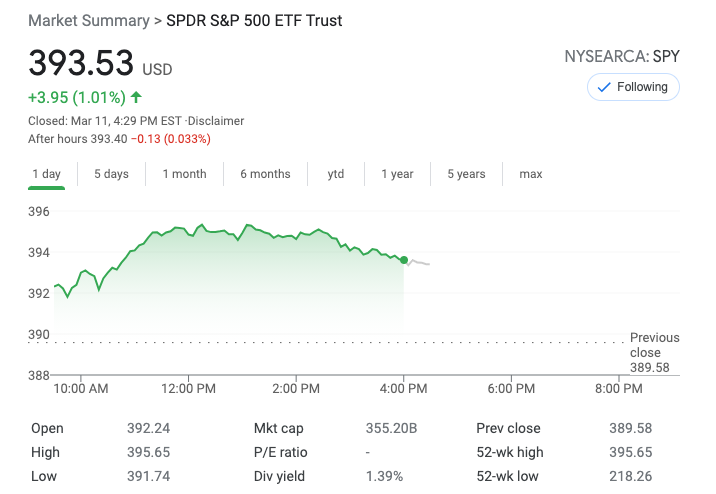Select the max range tab
The width and height of the screenshot is (716, 494).
531,174
